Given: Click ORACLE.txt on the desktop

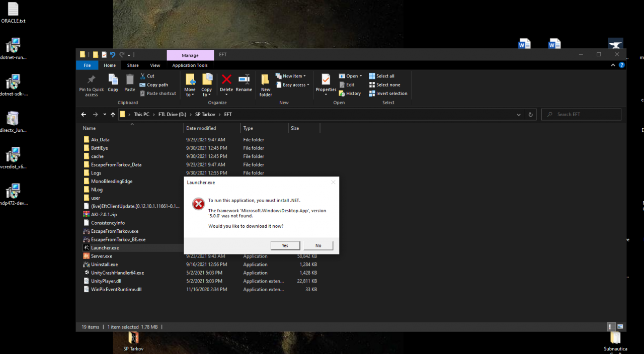Looking at the screenshot, I should 13,14.
